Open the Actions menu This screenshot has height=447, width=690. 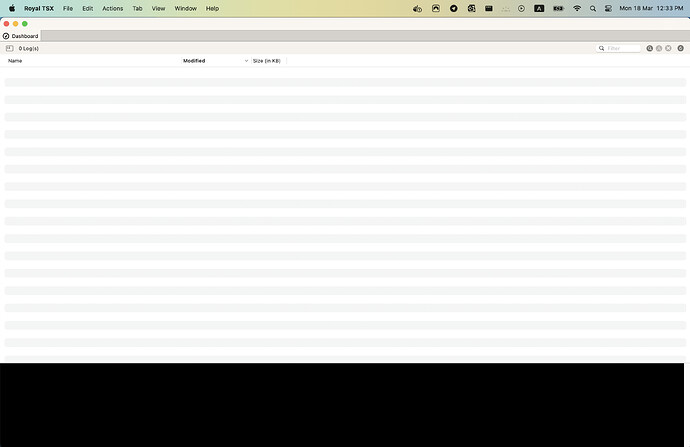tap(112, 8)
